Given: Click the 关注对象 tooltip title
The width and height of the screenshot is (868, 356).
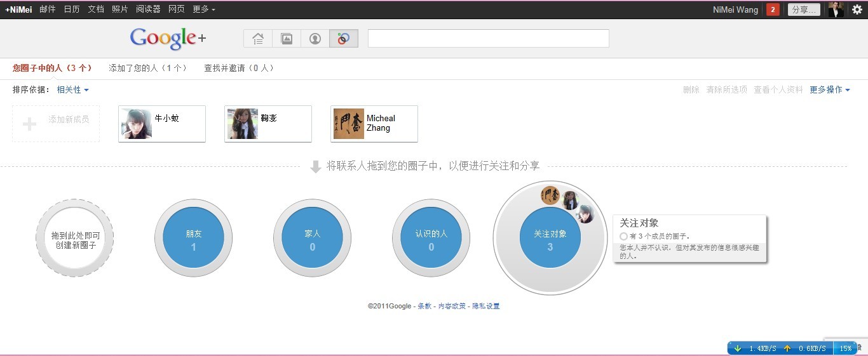Looking at the screenshot, I should (639, 223).
